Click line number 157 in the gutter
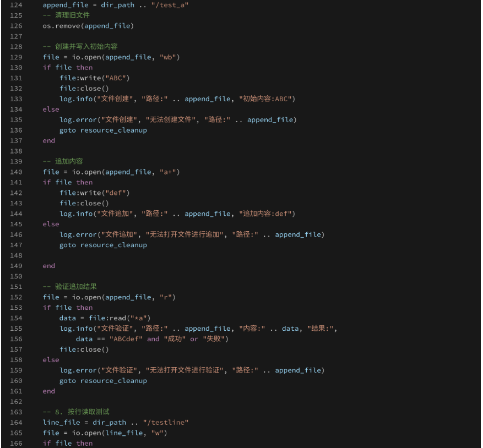The image size is (483, 448). [x=16, y=349]
